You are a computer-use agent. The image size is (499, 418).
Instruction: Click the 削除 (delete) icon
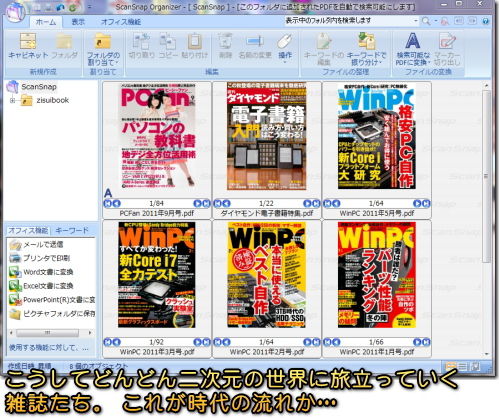click(x=225, y=46)
